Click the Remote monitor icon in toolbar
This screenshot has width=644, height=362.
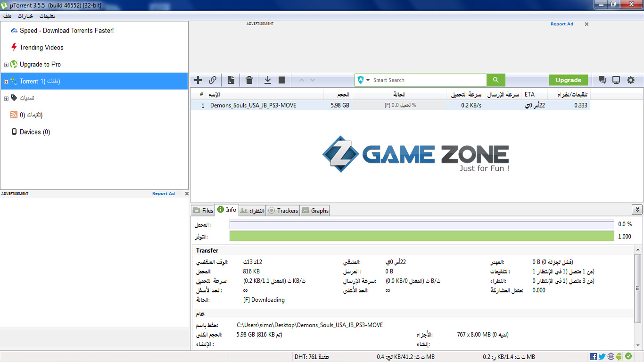tap(616, 80)
